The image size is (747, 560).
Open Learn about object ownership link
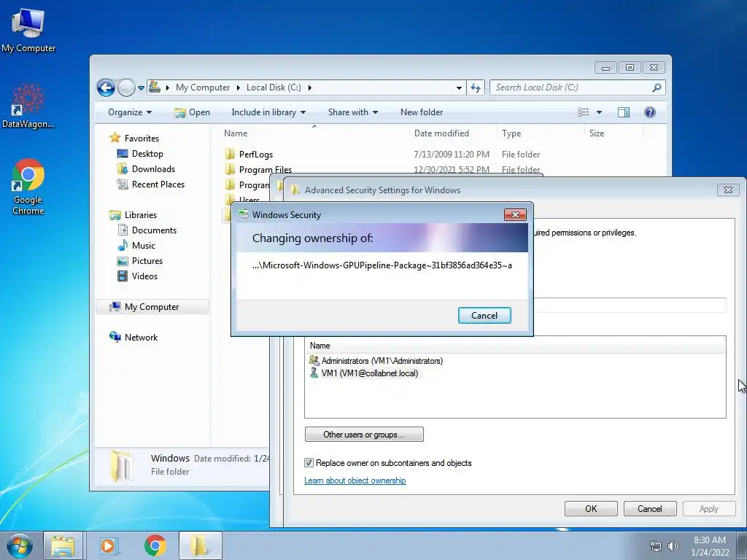[355, 481]
